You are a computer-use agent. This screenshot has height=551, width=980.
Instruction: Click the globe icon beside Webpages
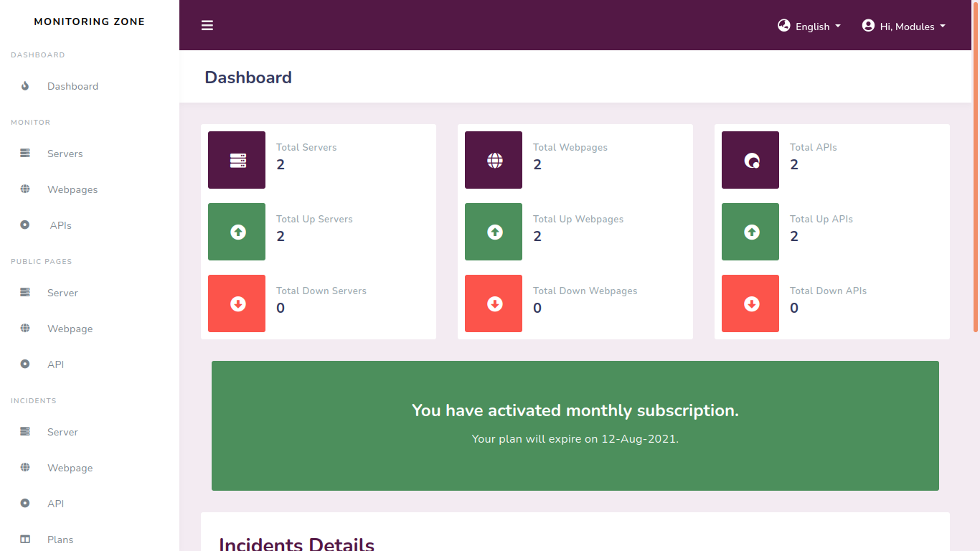[x=25, y=189]
